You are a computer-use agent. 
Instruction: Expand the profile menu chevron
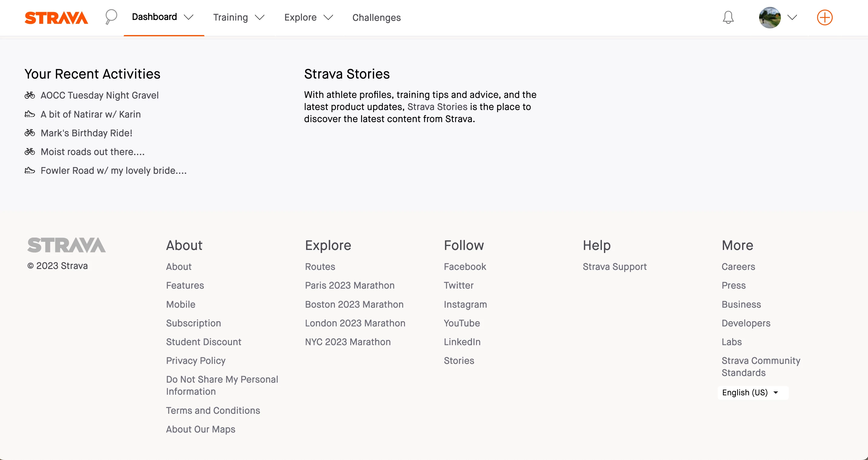[x=792, y=17]
